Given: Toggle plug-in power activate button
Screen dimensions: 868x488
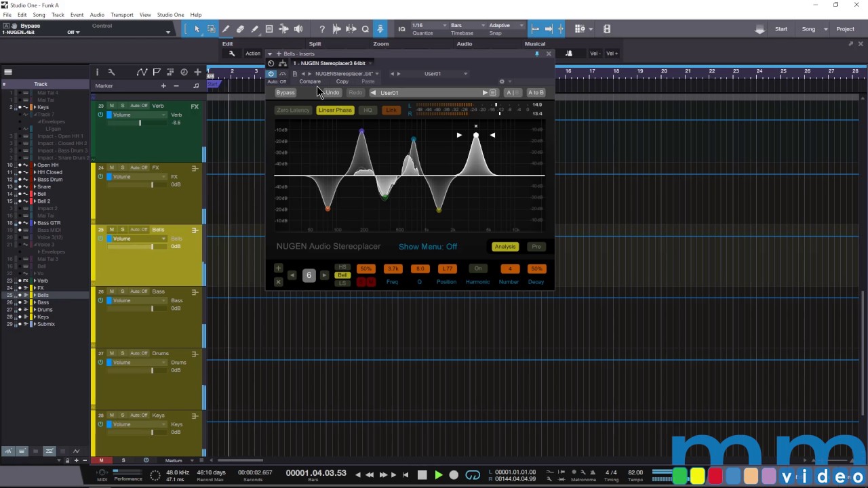Looking at the screenshot, I should (x=271, y=73).
